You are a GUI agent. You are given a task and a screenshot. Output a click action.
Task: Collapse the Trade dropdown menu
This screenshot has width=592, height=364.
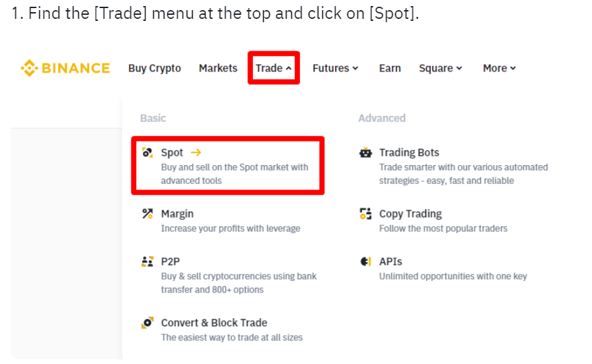tap(274, 68)
